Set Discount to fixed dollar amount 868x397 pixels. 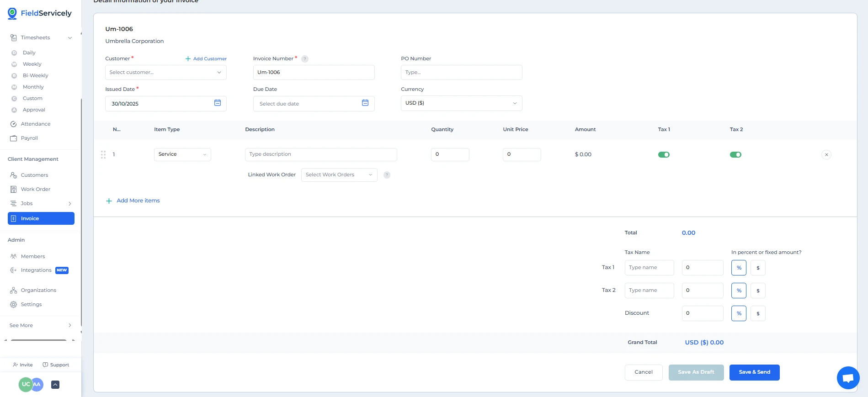pos(758,313)
